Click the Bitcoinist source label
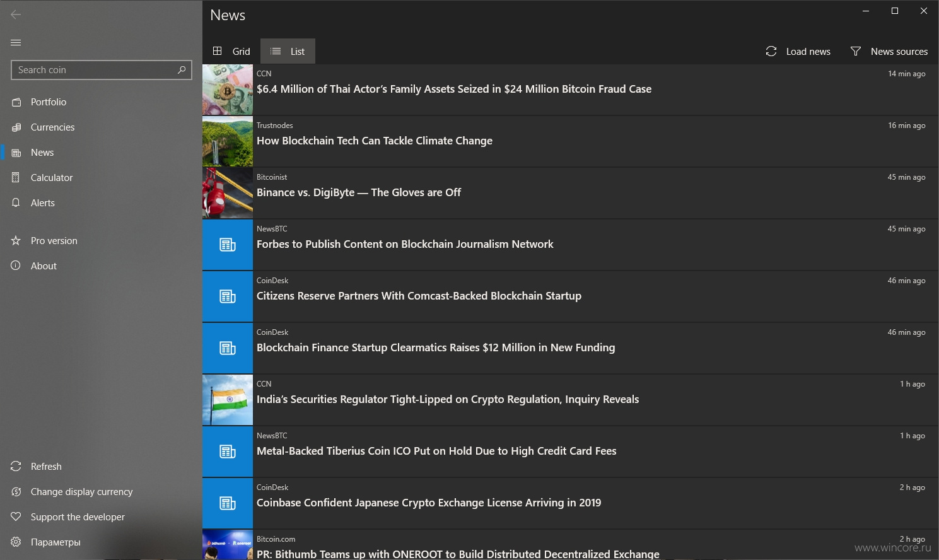939x560 pixels. pyautogui.click(x=272, y=177)
